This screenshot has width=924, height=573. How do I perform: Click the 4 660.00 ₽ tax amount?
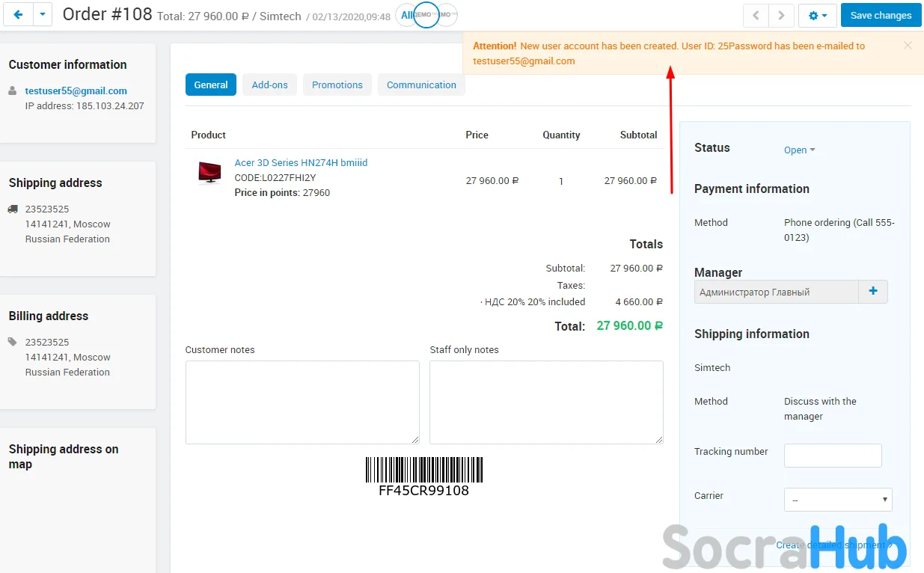[639, 302]
